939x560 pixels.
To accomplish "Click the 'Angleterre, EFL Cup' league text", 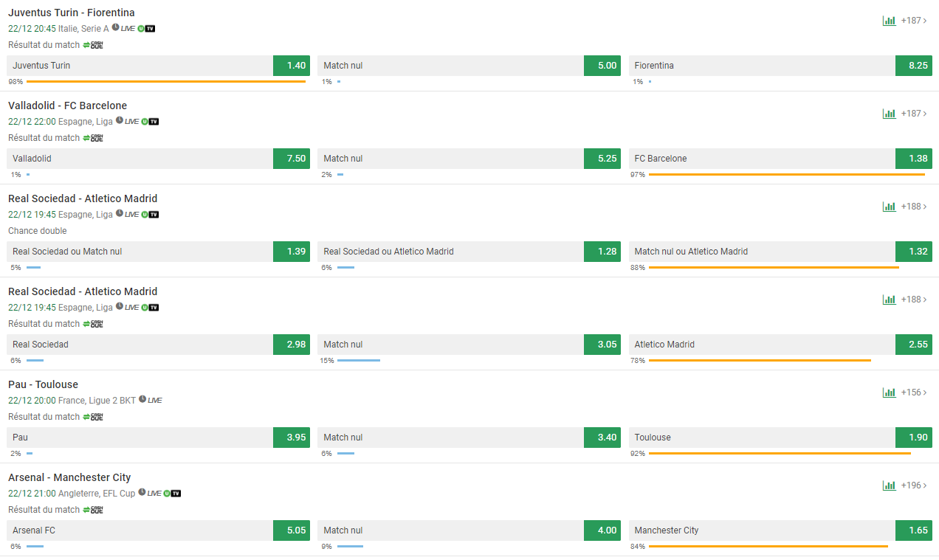I will coord(97,494).
